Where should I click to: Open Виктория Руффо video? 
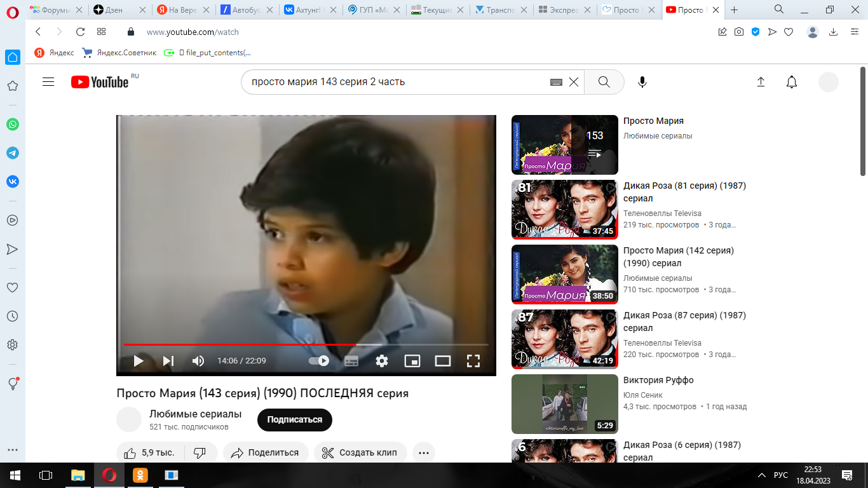click(x=658, y=380)
